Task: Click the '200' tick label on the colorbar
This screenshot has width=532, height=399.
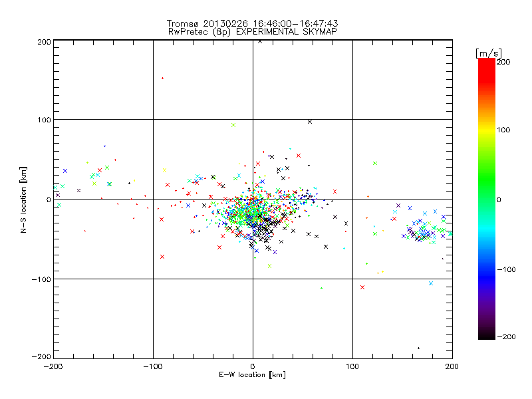Action: pyautogui.click(x=503, y=62)
